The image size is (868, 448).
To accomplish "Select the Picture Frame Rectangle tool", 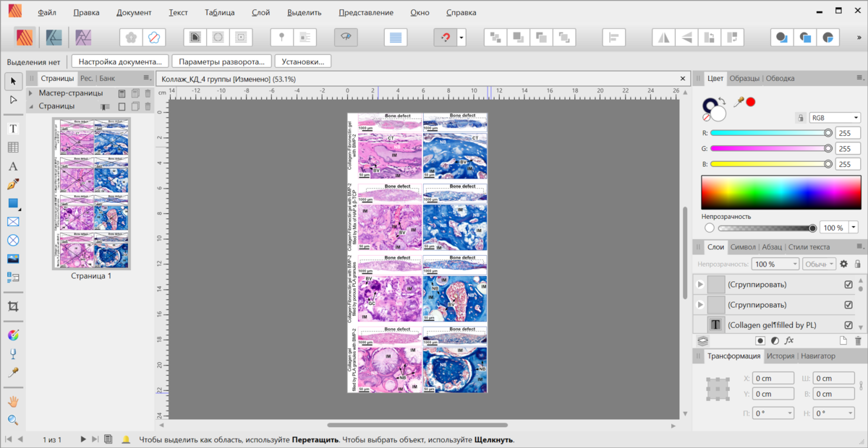I will (13, 222).
